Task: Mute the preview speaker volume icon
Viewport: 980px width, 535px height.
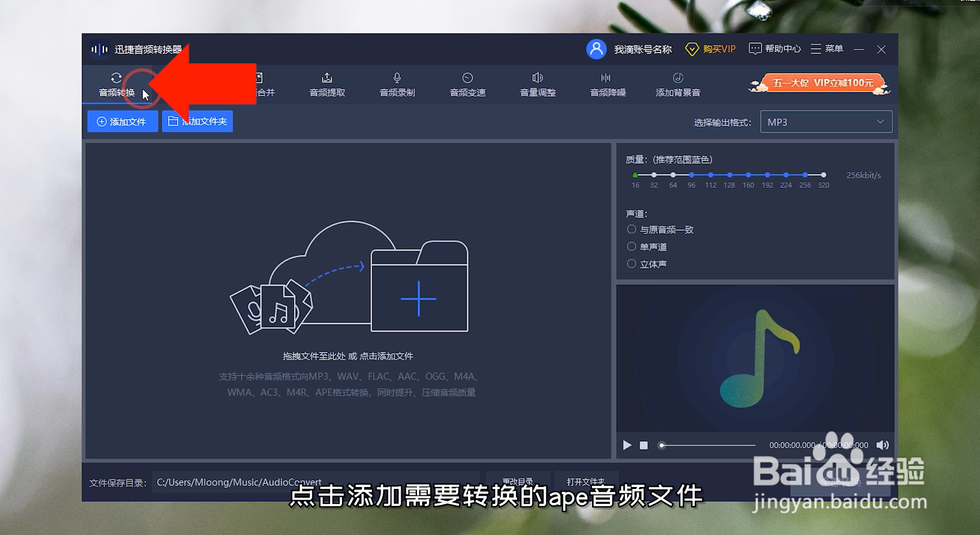Action: (x=883, y=445)
